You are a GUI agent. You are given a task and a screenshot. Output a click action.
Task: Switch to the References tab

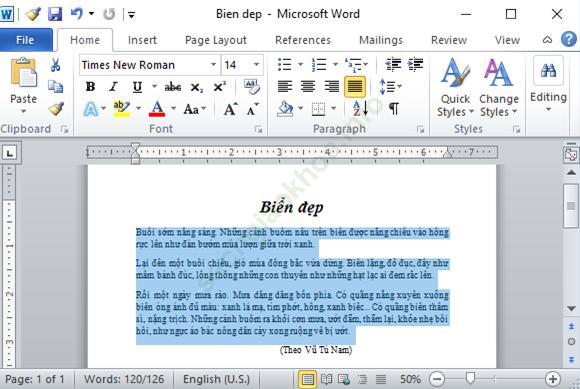coord(303,40)
